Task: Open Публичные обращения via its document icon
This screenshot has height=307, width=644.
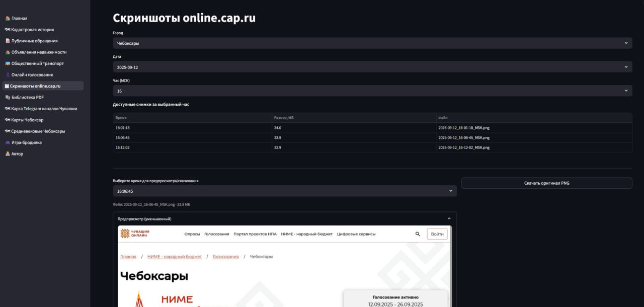Action: tap(7, 41)
